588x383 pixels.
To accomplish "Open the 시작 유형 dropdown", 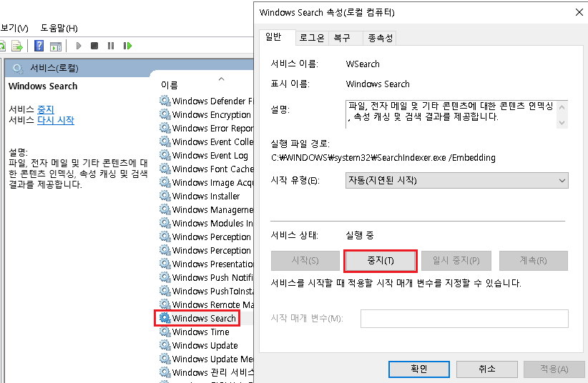I will point(456,180).
